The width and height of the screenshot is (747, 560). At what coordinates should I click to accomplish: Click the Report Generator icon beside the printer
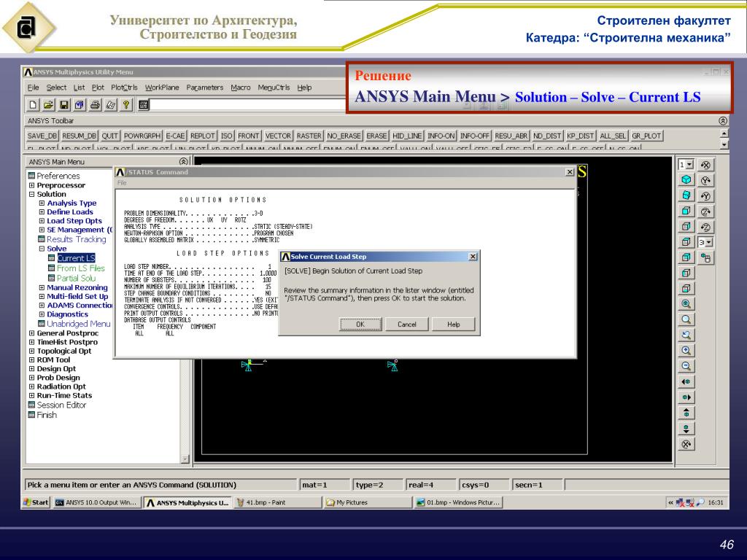pyautogui.click(x=111, y=105)
